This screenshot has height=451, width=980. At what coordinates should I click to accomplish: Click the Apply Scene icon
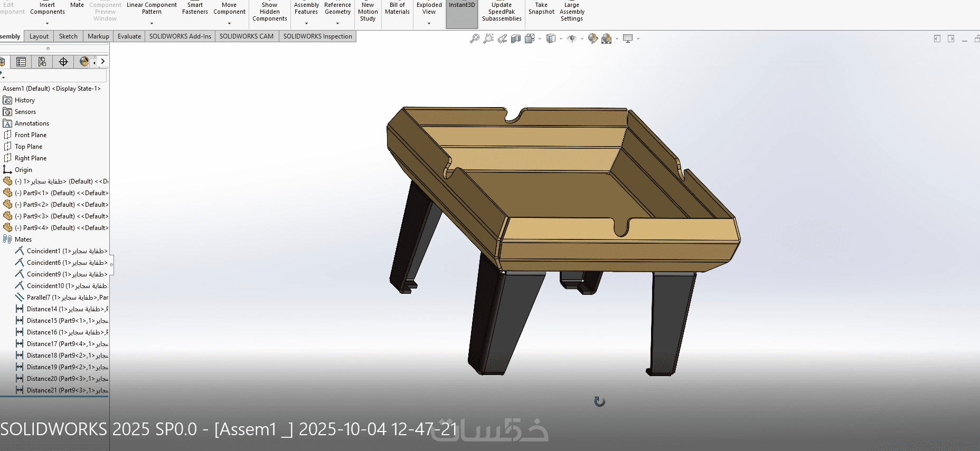607,39
